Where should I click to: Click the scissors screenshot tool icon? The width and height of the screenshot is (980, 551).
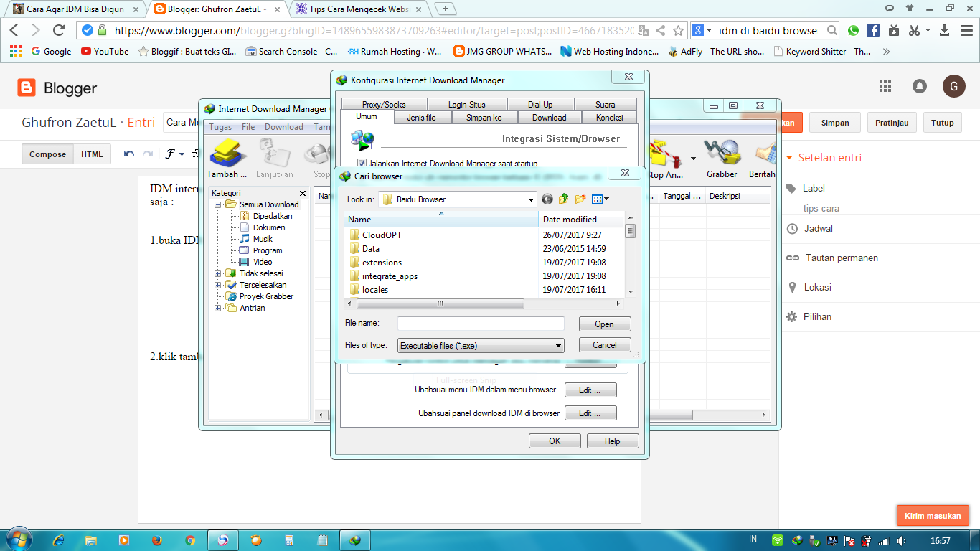click(x=914, y=30)
